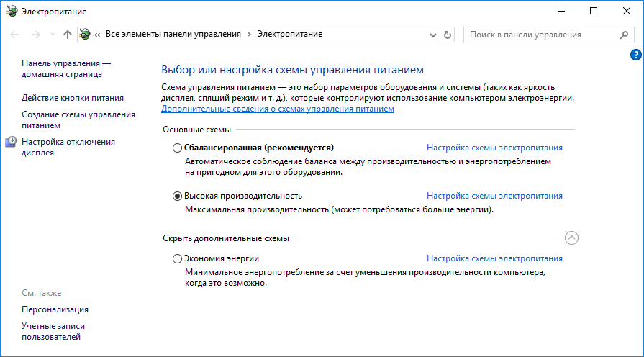Click the Электропитание breadcrumb in the address bar
Viewport: 644px width, 357px height.
(290, 35)
